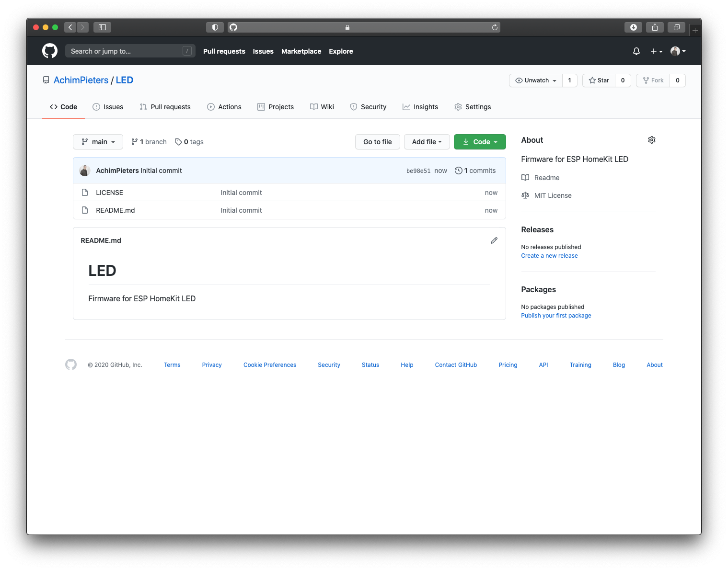Open Initial commit message in LICENSE row
This screenshot has width=728, height=570.
pyautogui.click(x=242, y=193)
